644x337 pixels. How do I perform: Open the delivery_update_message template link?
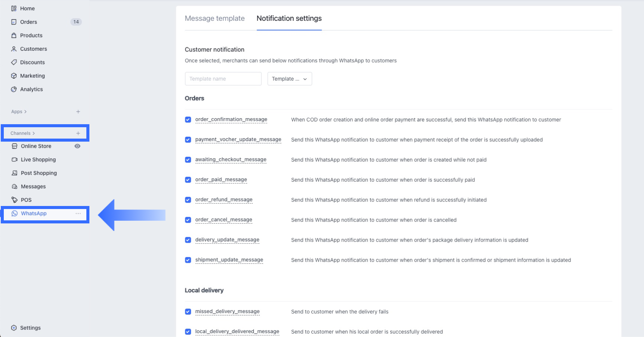click(x=227, y=240)
